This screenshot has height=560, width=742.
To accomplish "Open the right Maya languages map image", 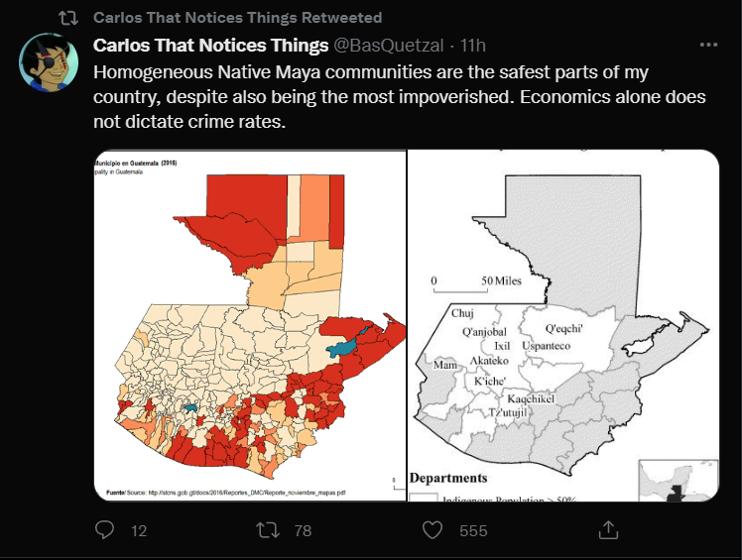I will [x=563, y=325].
